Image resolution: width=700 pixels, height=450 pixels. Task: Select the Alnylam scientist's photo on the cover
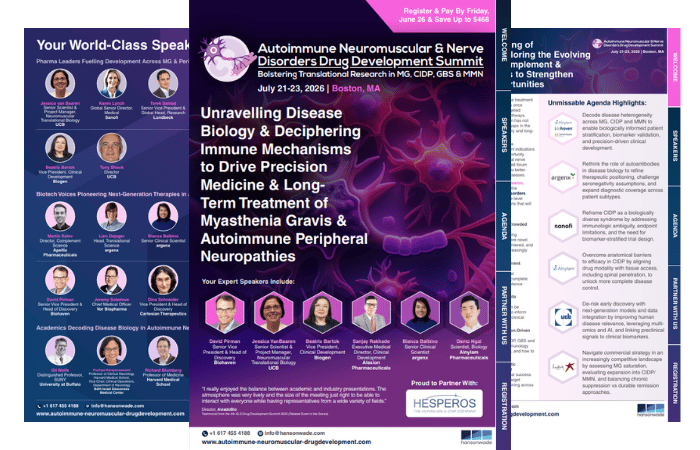coord(469,312)
